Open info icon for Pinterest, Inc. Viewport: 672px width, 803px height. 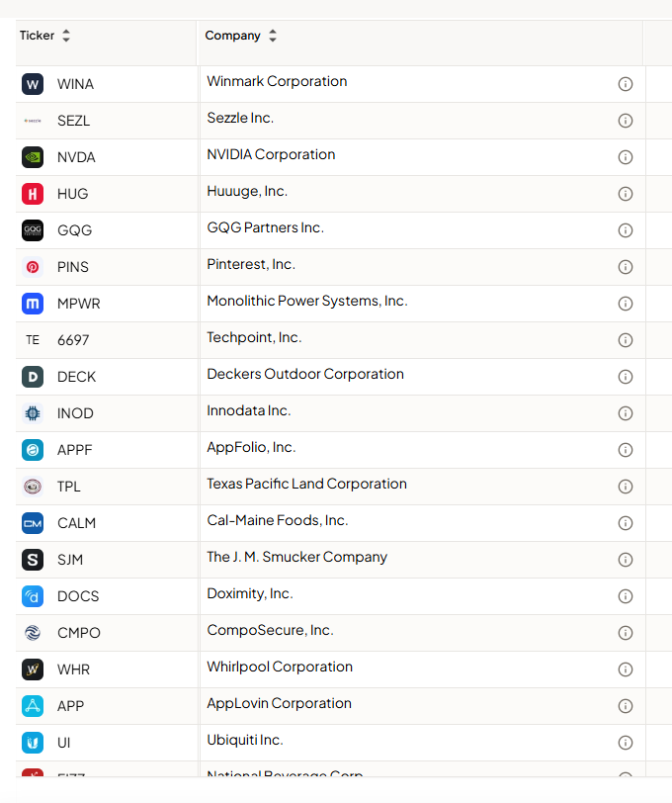click(626, 267)
